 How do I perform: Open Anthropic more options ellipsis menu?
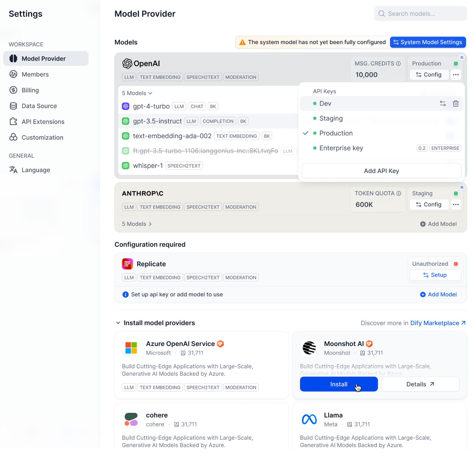coord(456,205)
